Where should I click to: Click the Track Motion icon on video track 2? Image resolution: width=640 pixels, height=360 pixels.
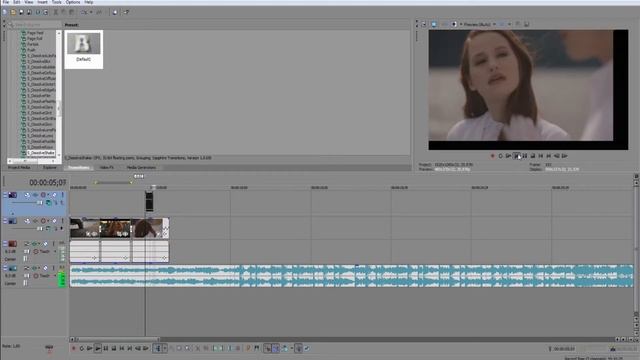point(27,221)
